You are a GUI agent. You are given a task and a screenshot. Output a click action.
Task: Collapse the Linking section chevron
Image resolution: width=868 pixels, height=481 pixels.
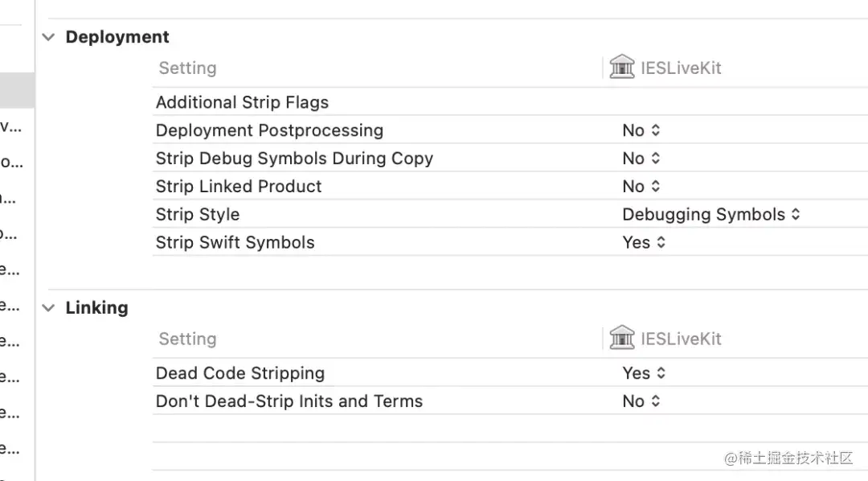tap(49, 307)
